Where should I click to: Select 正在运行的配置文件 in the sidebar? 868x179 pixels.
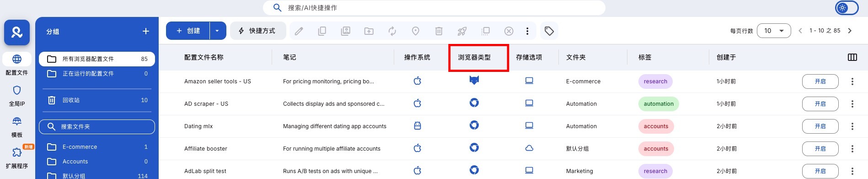coord(97,74)
